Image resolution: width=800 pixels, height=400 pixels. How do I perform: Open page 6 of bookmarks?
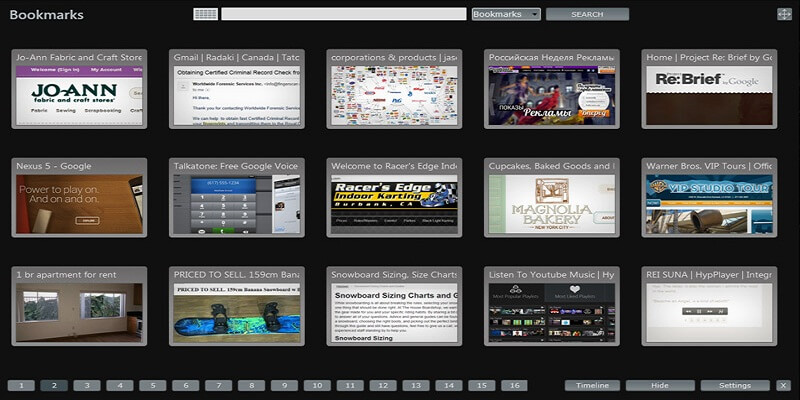click(x=185, y=386)
